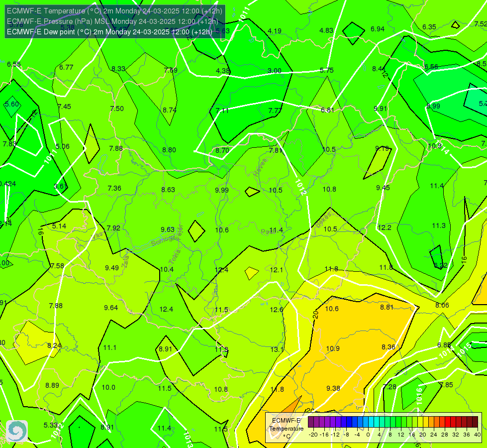Click the pure blue swatch in temperature legend

point(349,422)
